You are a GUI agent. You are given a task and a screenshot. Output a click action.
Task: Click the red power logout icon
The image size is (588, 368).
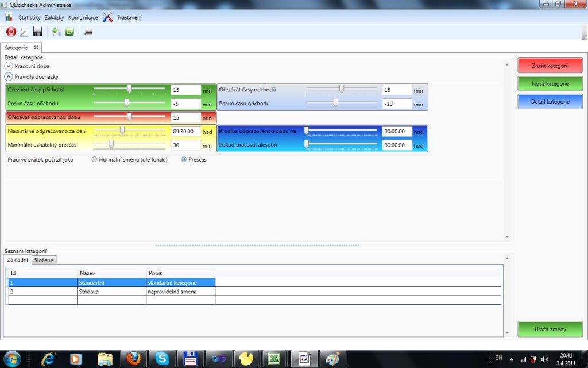(x=11, y=32)
